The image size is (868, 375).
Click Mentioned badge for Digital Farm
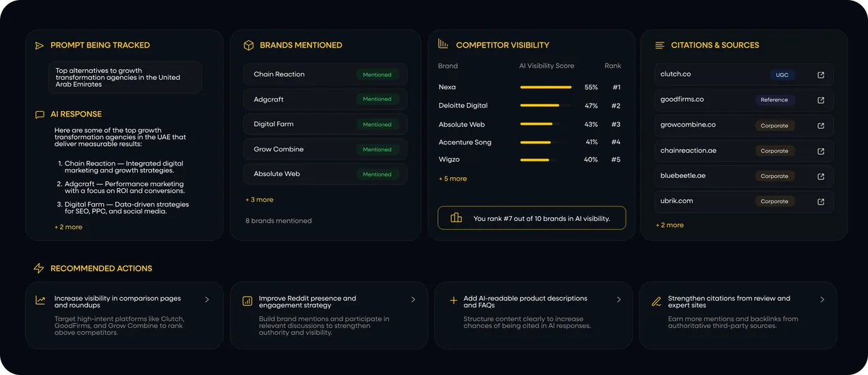tap(377, 125)
